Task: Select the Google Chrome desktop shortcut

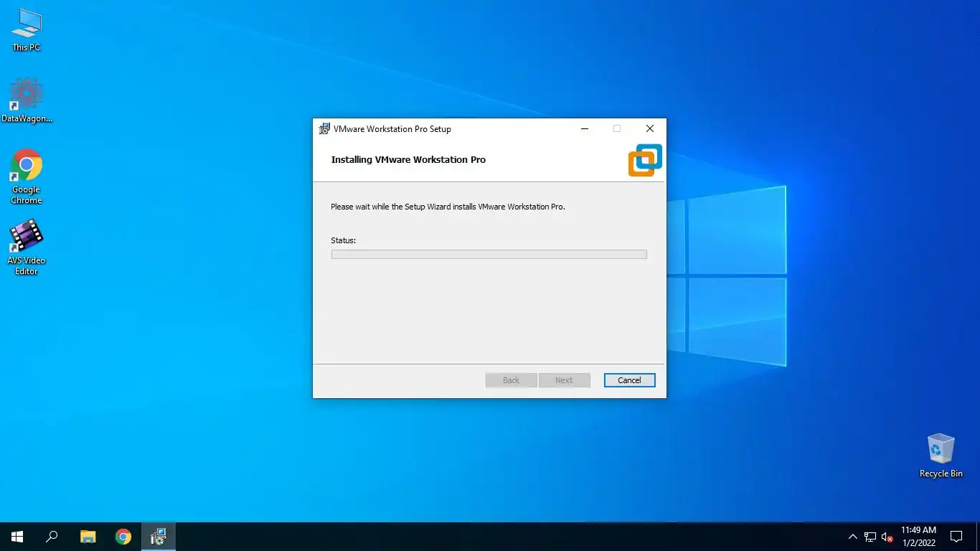Action: click(x=27, y=176)
